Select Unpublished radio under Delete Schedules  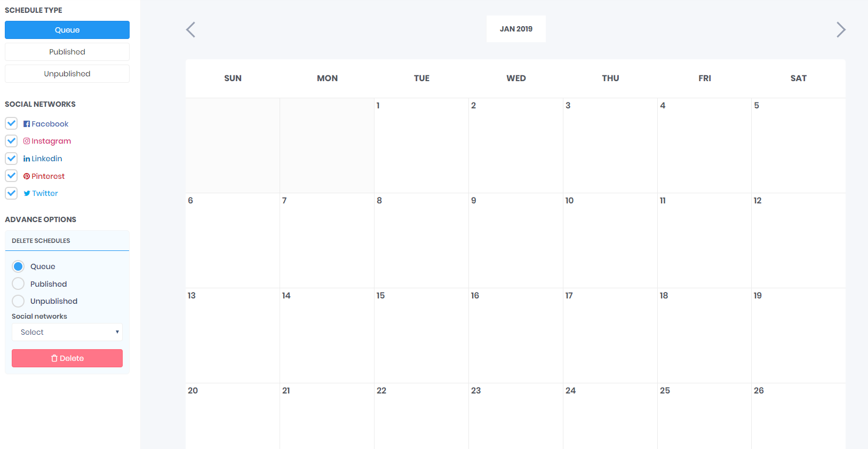(x=18, y=301)
